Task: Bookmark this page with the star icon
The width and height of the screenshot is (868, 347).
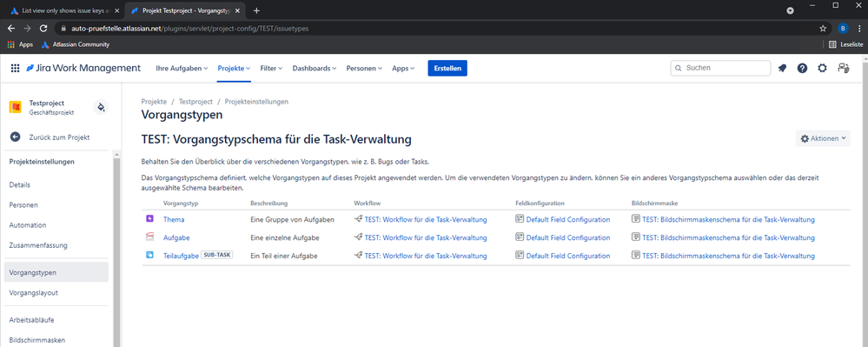Action: click(823, 28)
